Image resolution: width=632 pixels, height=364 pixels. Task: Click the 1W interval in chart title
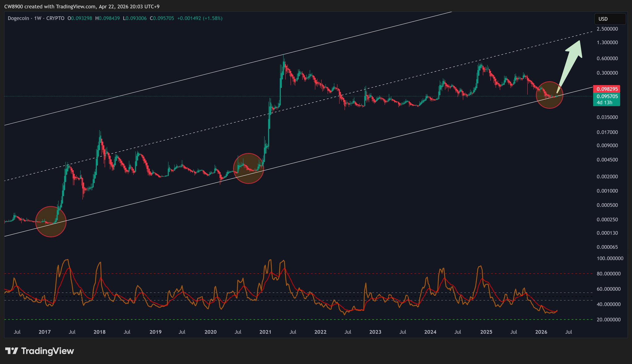click(x=38, y=18)
